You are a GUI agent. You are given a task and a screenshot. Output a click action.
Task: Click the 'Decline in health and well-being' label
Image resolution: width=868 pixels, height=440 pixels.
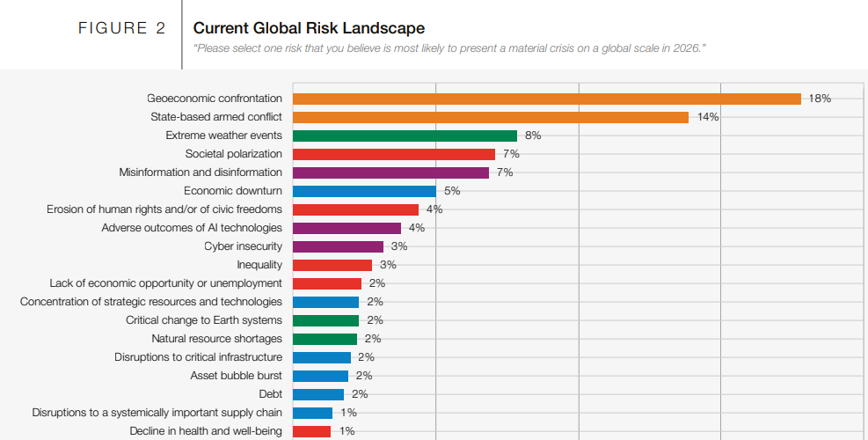coord(206,431)
